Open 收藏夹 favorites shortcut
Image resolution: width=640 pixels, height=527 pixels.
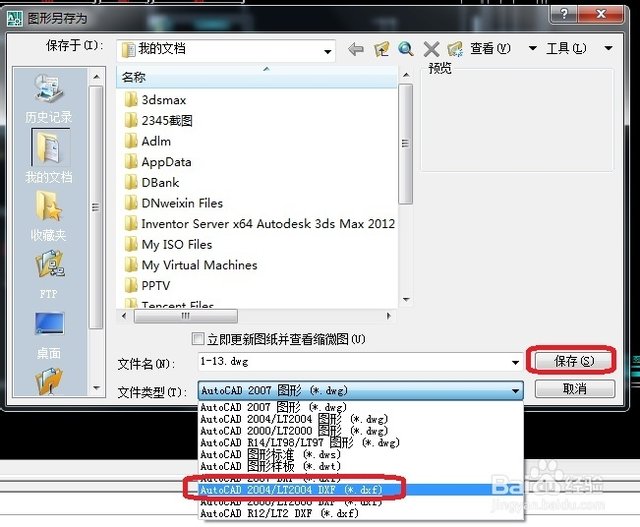49,216
